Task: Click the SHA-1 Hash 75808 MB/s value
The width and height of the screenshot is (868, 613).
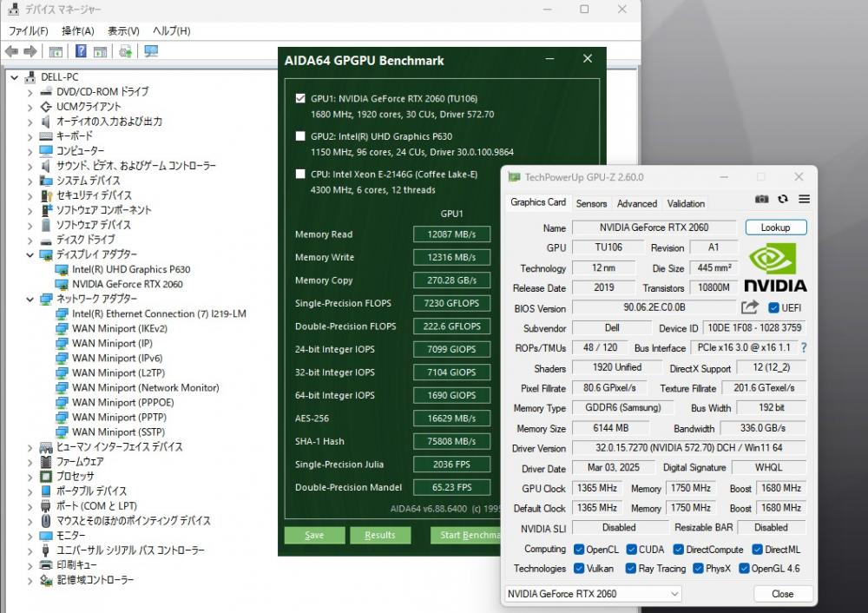Action: 451,441
